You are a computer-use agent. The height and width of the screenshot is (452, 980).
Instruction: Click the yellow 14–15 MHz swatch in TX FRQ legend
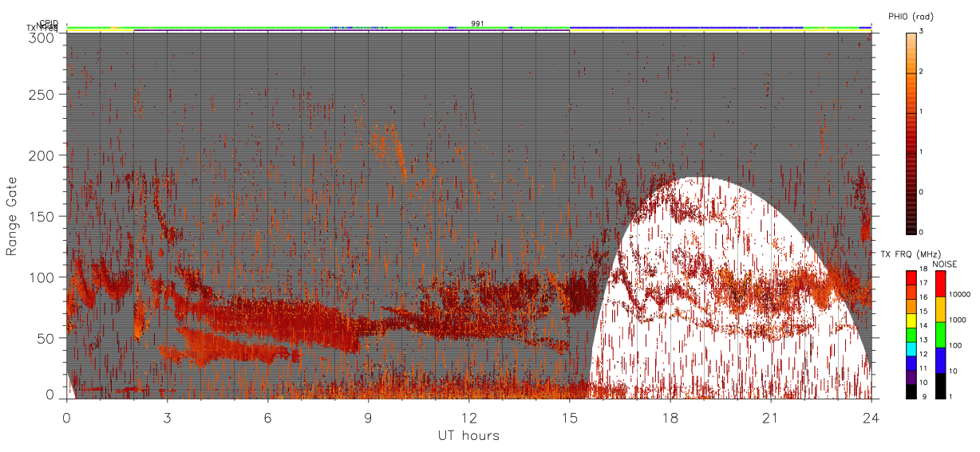coord(911,320)
